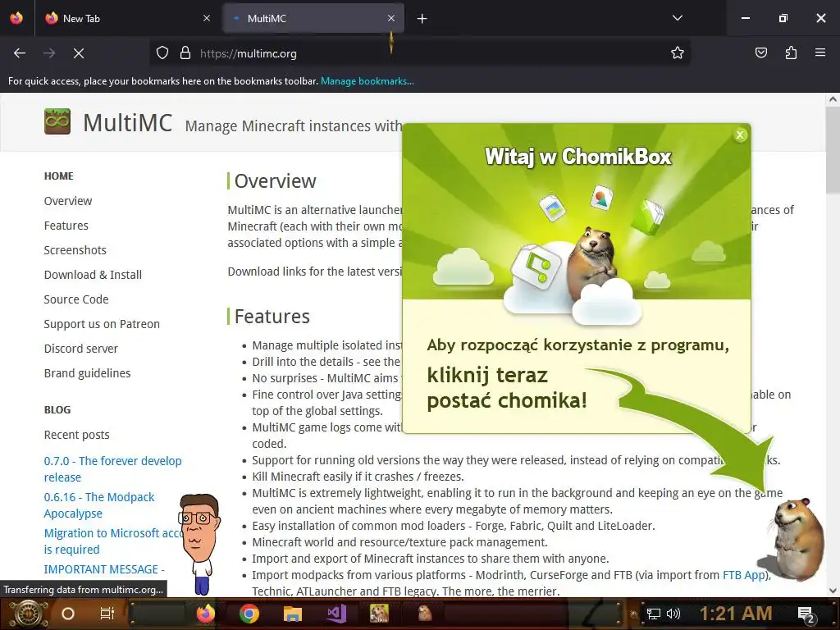Image resolution: width=840 pixels, height=630 pixels.
Task: Click Firefox icon in the taskbar
Action: (x=204, y=614)
